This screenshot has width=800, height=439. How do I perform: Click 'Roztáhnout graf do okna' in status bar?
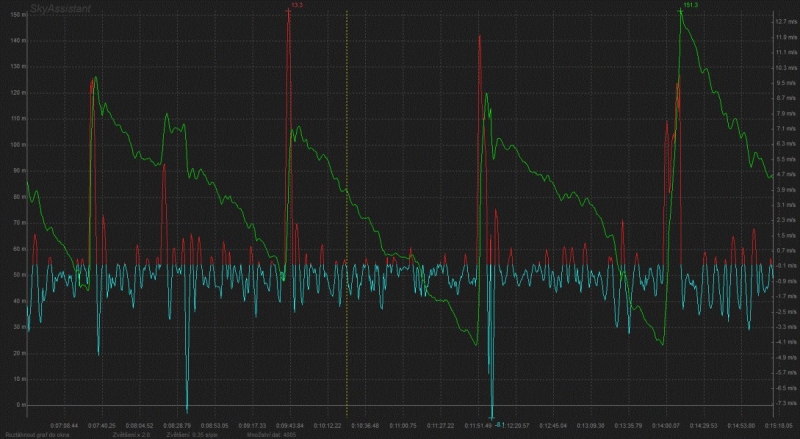[36, 435]
